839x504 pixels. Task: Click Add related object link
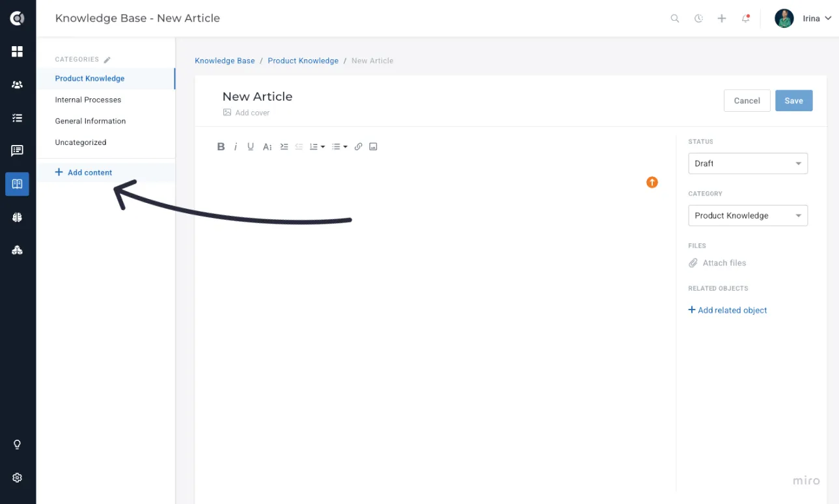point(728,310)
